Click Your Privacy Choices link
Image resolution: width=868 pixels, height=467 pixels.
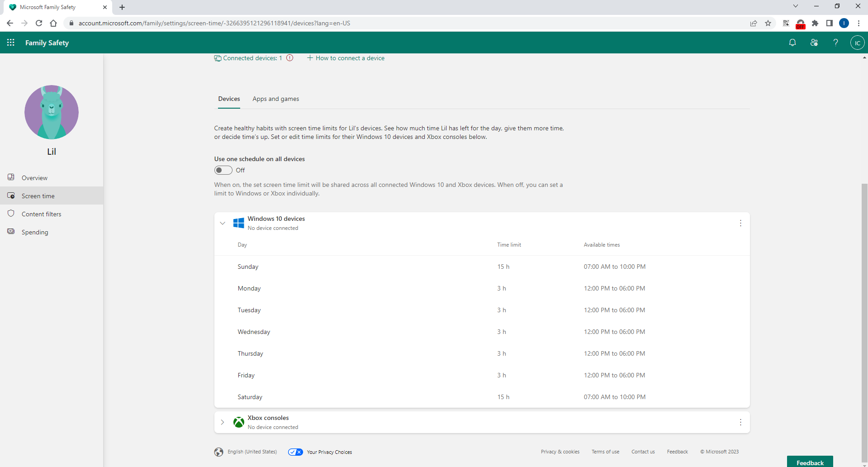point(329,452)
